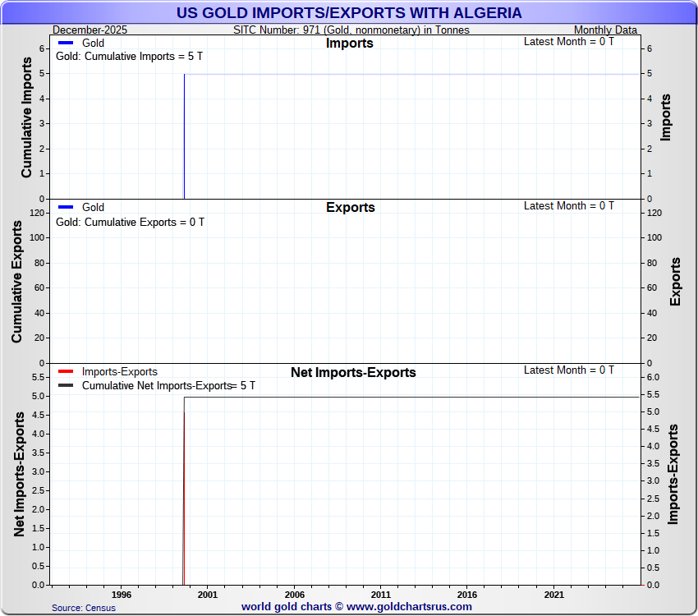Click the Gold: Cumulative Exports = 0 T text
This screenshot has height=616, width=698.
pyautogui.click(x=130, y=223)
